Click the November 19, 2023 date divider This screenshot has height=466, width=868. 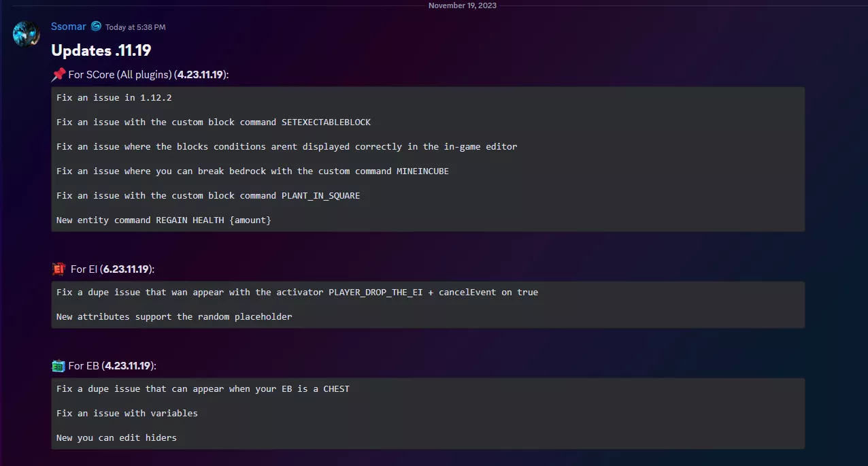[463, 5]
